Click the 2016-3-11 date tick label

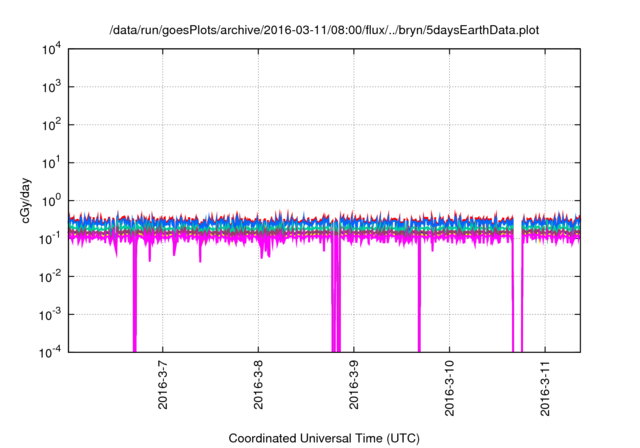coord(545,388)
